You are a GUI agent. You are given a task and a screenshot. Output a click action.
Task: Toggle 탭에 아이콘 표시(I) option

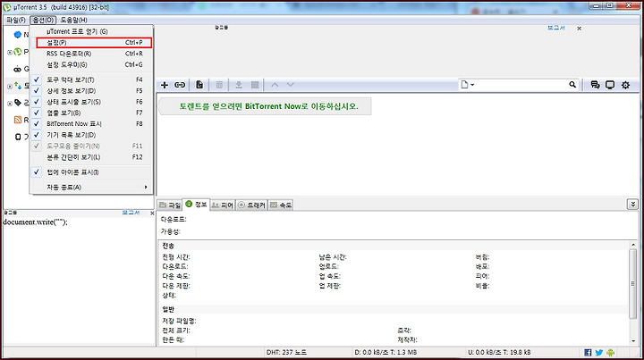coord(91,172)
